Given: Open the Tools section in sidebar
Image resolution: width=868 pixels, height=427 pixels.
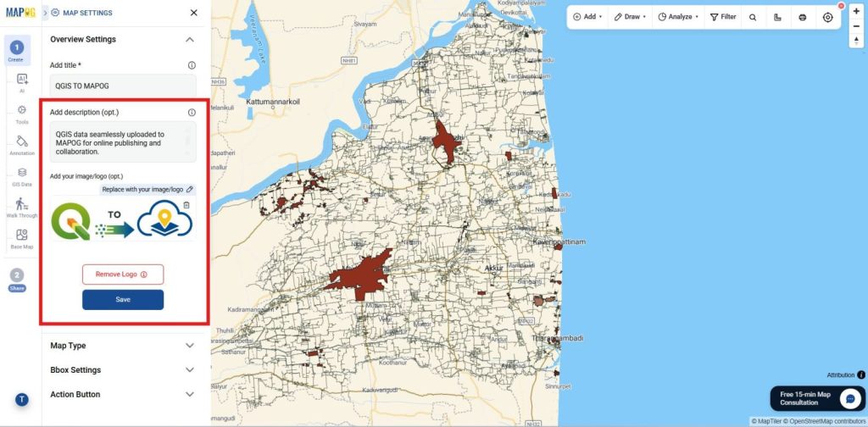Looking at the screenshot, I should (22, 114).
